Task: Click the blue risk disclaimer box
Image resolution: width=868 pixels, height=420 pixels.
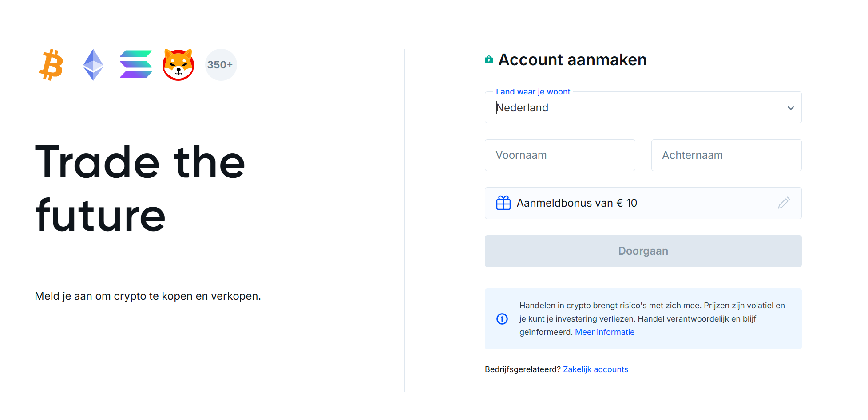Action: 643,319
